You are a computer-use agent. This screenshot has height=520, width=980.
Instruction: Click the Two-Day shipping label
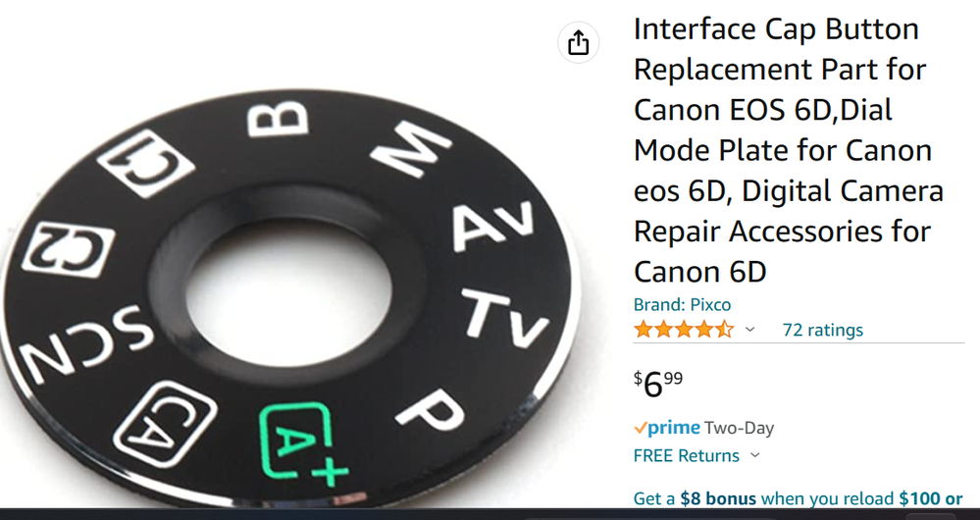click(740, 428)
